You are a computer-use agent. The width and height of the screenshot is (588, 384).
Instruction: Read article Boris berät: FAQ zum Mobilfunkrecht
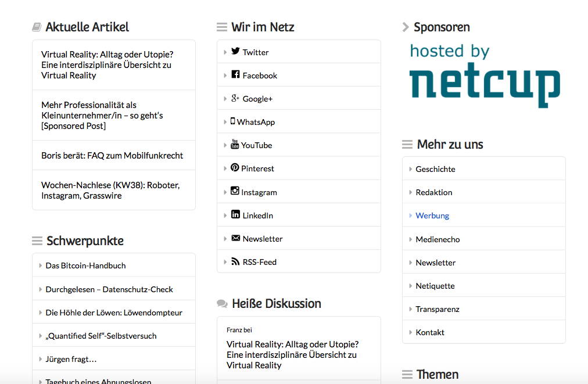112,156
